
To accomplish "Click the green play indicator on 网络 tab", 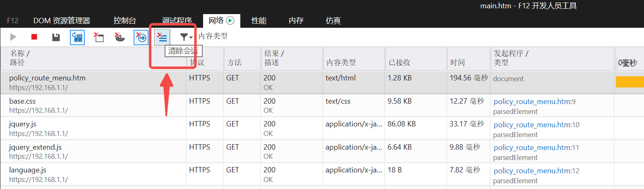I will 230,20.
